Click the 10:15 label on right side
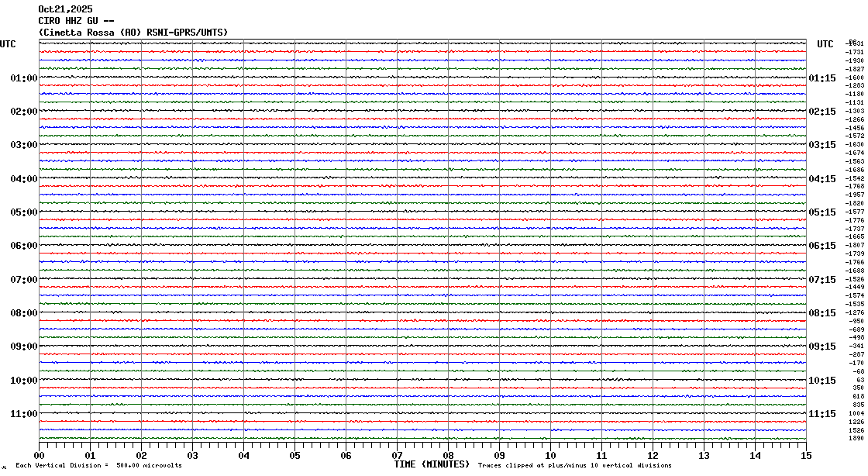The width and height of the screenshot is (868, 476). pos(821,381)
